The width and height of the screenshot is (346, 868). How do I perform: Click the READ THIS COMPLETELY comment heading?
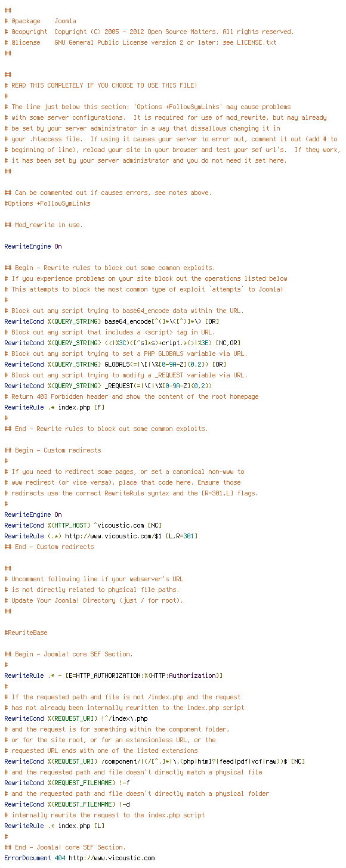click(x=101, y=85)
